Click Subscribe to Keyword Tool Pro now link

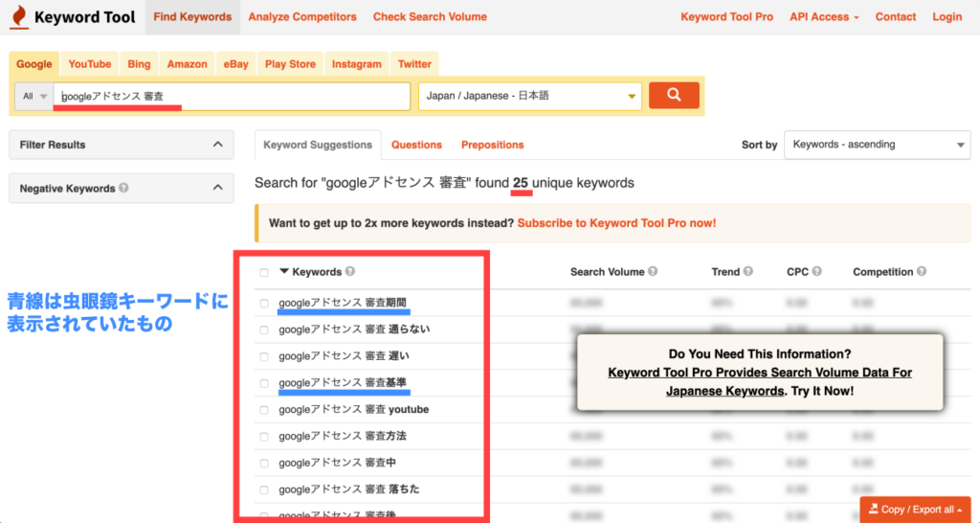pos(616,223)
